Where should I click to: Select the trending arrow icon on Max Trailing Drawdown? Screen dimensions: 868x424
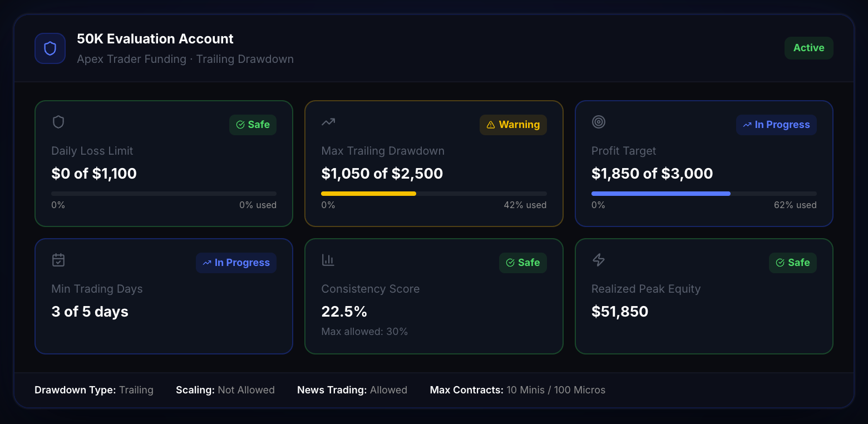(x=328, y=121)
